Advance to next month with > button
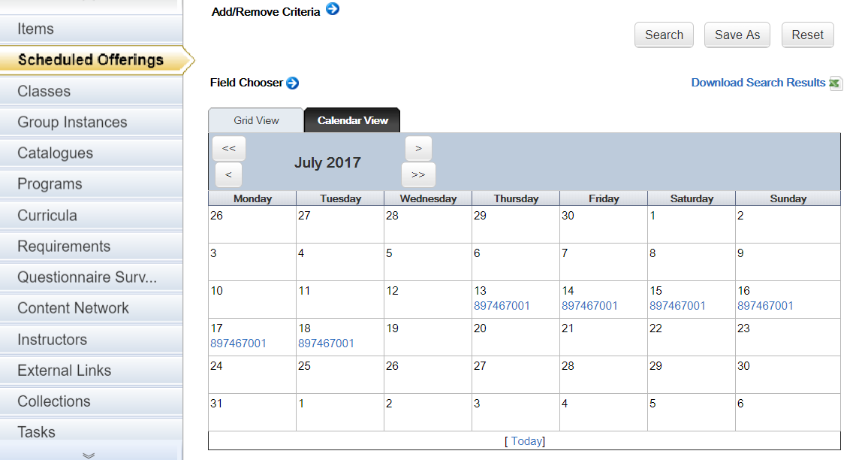The image size is (868, 460). (x=418, y=149)
